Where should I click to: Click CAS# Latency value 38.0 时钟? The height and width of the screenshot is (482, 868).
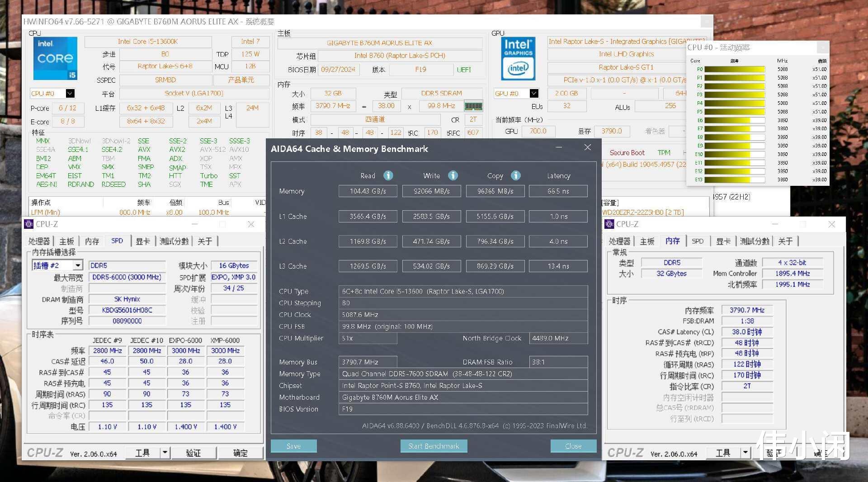747,332
